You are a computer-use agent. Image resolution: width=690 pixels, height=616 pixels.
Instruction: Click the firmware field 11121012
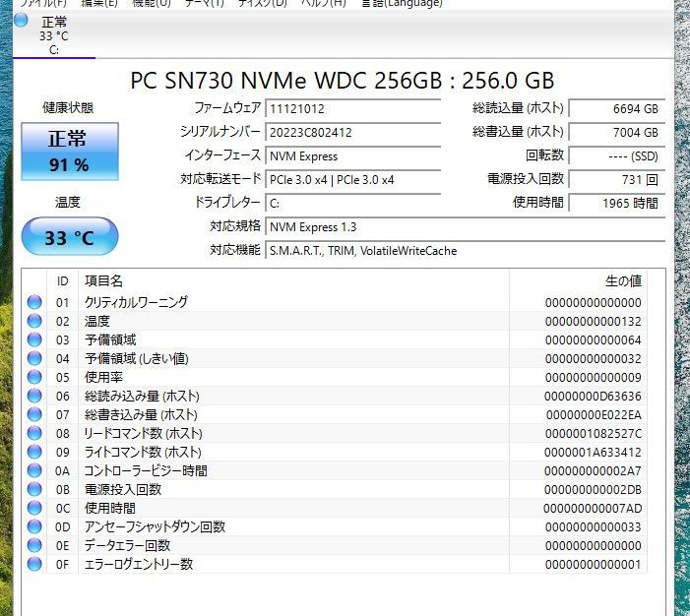pyautogui.click(x=353, y=108)
